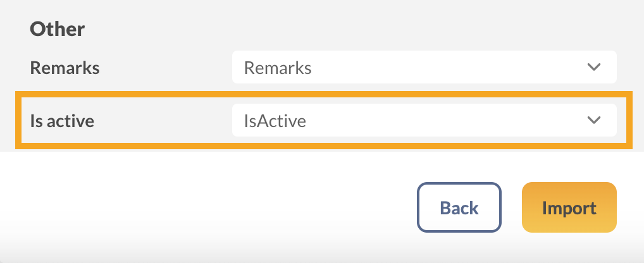Return to previous step via outlined Back button
Screen dimensions: 644x263
tap(459, 207)
